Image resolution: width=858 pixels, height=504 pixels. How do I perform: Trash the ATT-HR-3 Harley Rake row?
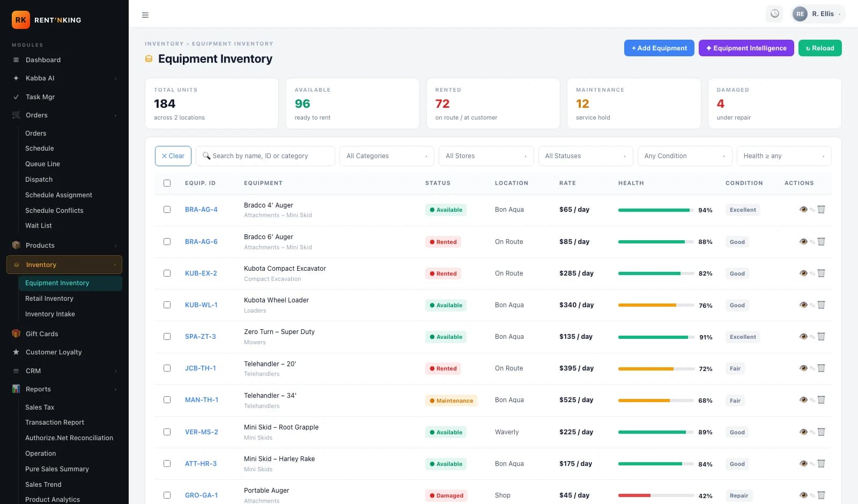pyautogui.click(x=821, y=464)
